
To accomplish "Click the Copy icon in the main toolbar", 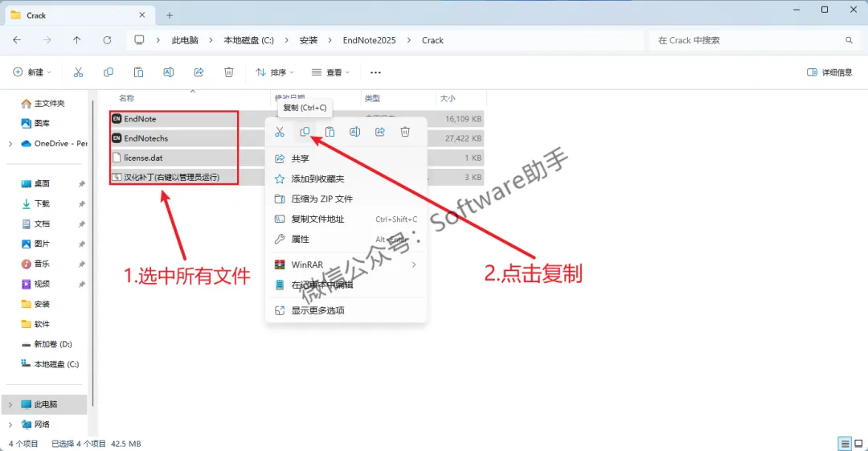I will click(108, 72).
